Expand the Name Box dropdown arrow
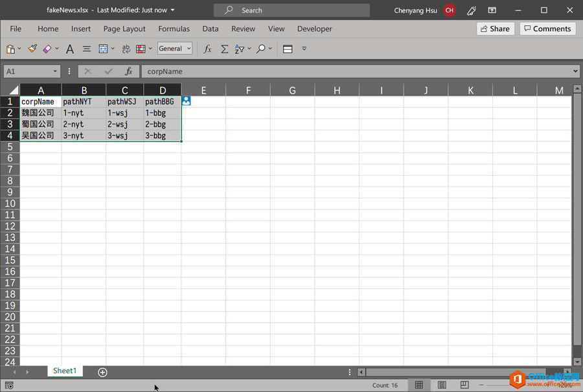Screen dimensions: 583x392 point(55,71)
